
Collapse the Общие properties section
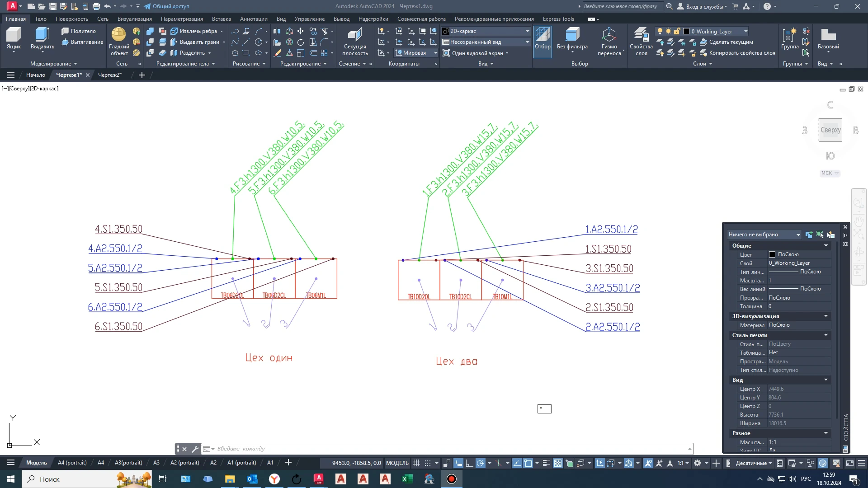[826, 246]
